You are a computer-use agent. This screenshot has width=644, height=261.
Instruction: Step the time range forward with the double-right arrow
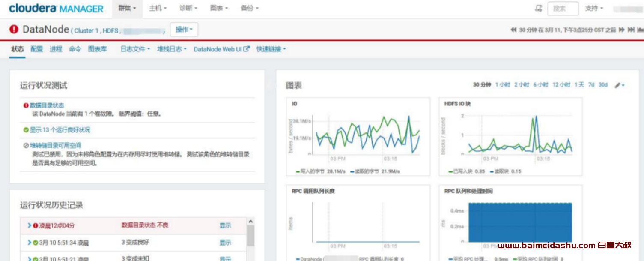click(622, 30)
